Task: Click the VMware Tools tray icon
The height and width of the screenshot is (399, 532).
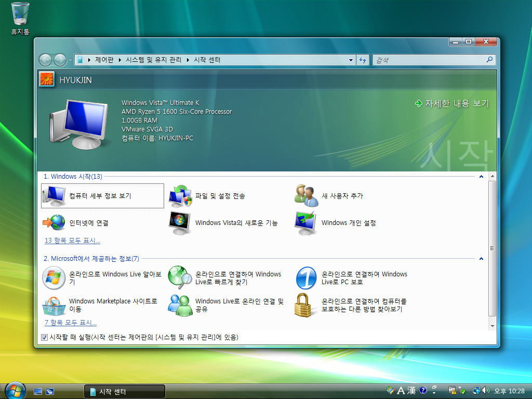Action: coord(452,391)
